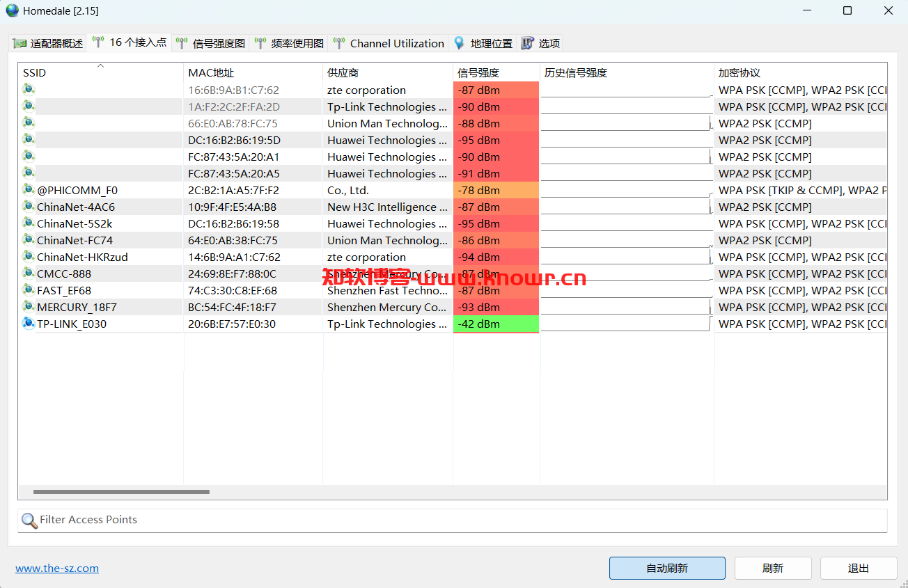Screen dimensions: 908x588
Task: Click WPA PSK [TKIP & CCMP] encryption cell
Action: 802,190
